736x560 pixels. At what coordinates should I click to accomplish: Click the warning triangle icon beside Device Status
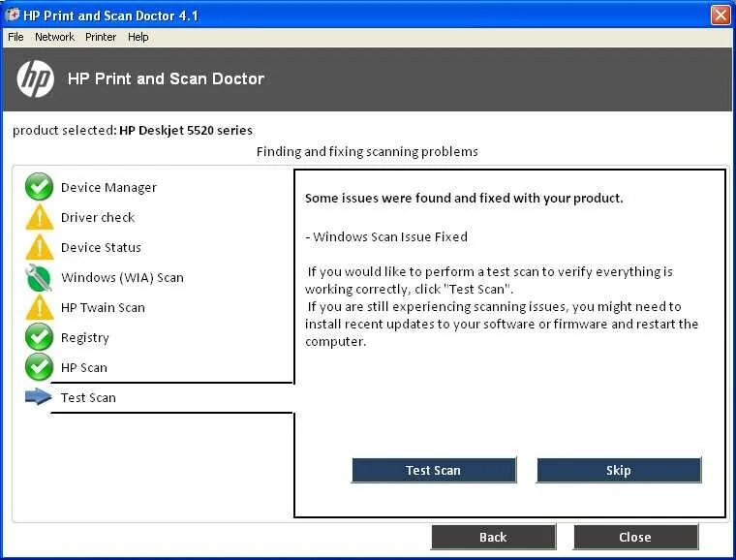(40, 247)
